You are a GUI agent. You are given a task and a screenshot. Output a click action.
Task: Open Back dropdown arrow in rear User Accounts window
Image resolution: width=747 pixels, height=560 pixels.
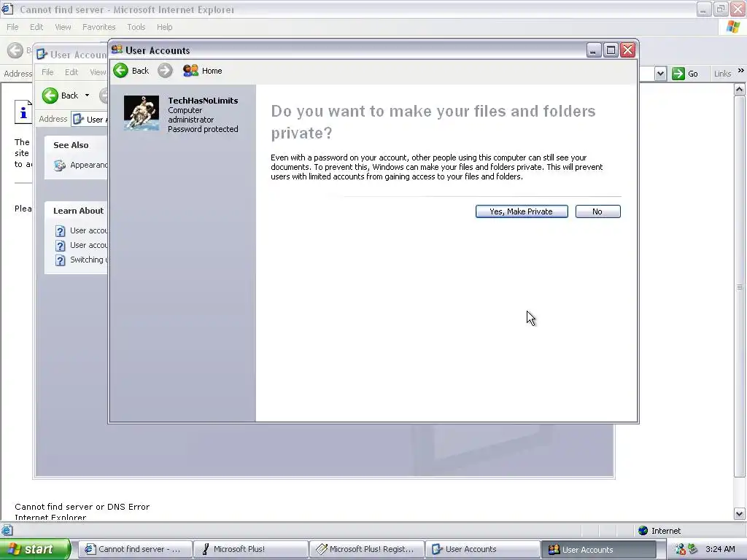[x=88, y=96]
